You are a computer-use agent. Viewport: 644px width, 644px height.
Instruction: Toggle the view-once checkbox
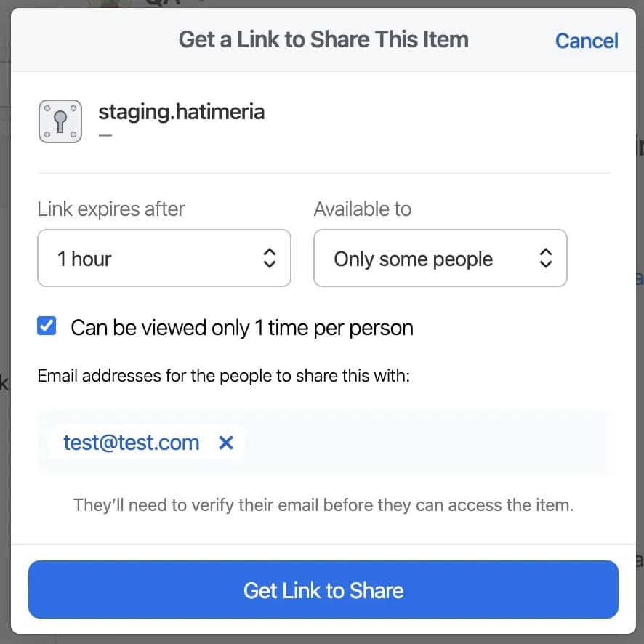pyautogui.click(x=47, y=327)
